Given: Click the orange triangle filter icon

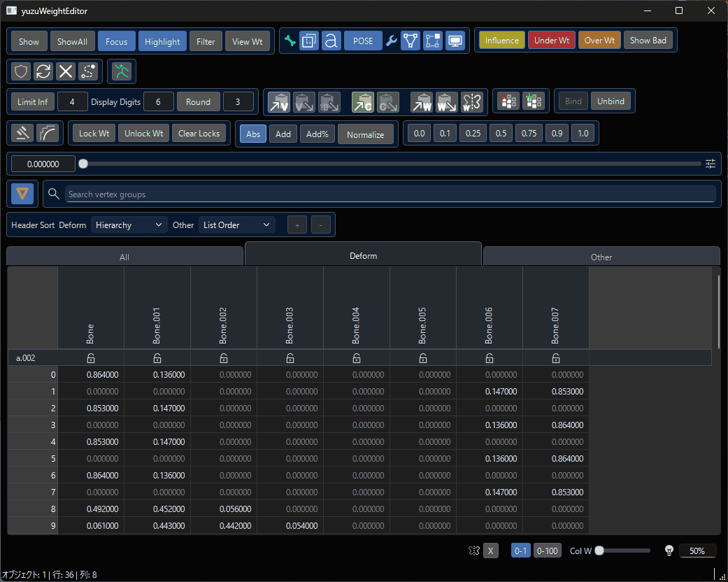Looking at the screenshot, I should [x=22, y=194].
